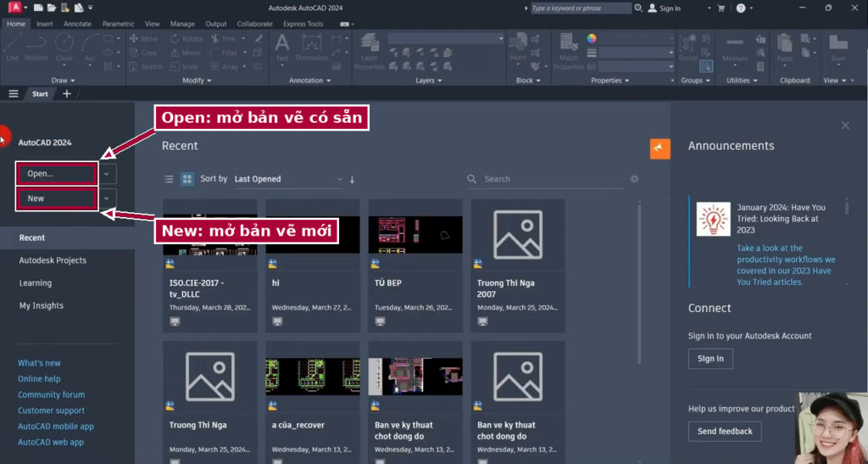The height and width of the screenshot is (464, 868).
Task: Click the orange announcements megaphone icon
Action: point(659,148)
